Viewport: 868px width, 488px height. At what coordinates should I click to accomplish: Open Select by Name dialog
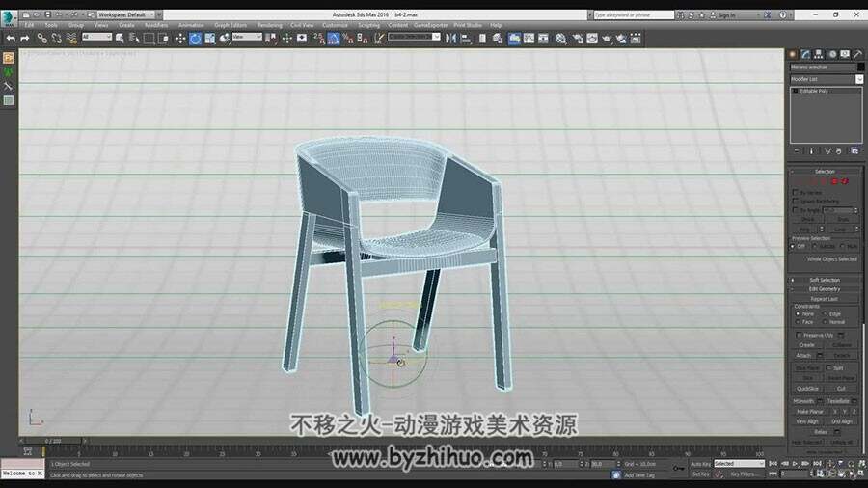[x=134, y=39]
